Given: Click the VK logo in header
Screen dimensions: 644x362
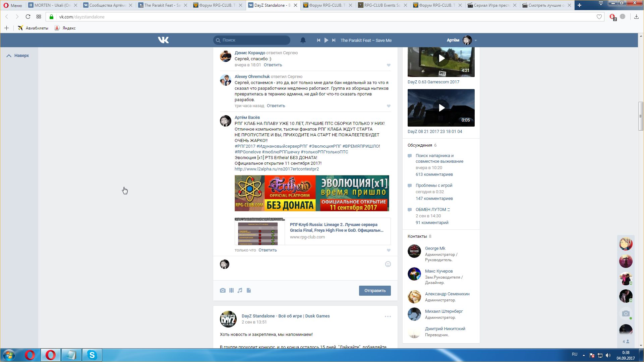Looking at the screenshot, I should [163, 40].
